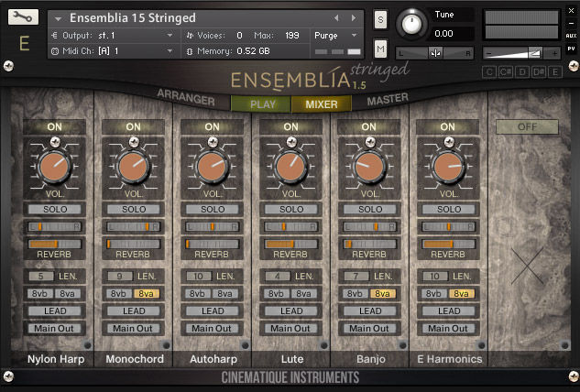Click the volume plus button in header
The height and width of the screenshot is (392, 580).
554,53
